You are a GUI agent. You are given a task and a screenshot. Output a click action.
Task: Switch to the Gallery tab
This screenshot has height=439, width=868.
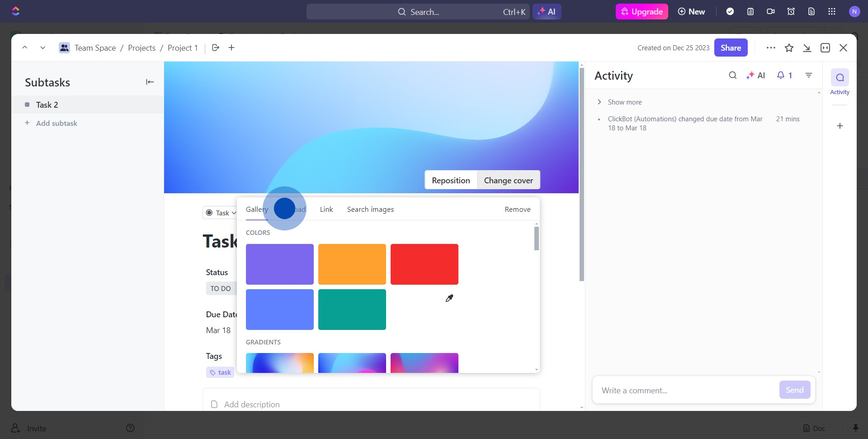coord(257,209)
